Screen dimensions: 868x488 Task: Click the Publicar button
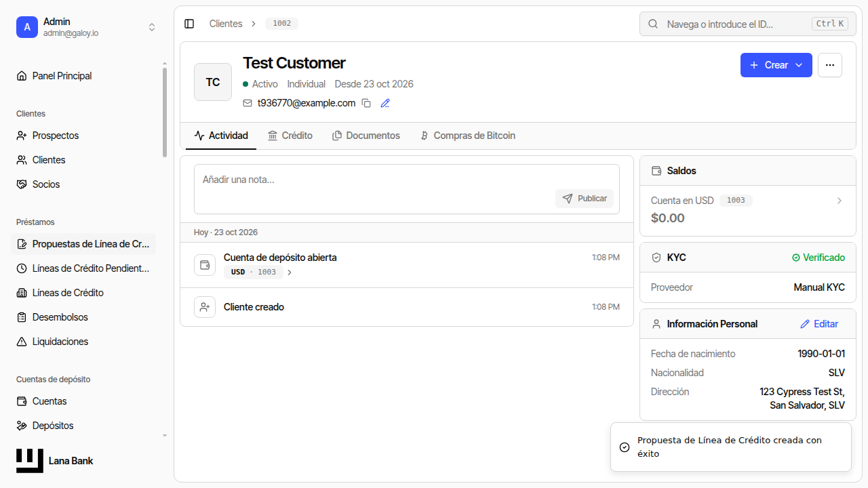click(x=585, y=199)
